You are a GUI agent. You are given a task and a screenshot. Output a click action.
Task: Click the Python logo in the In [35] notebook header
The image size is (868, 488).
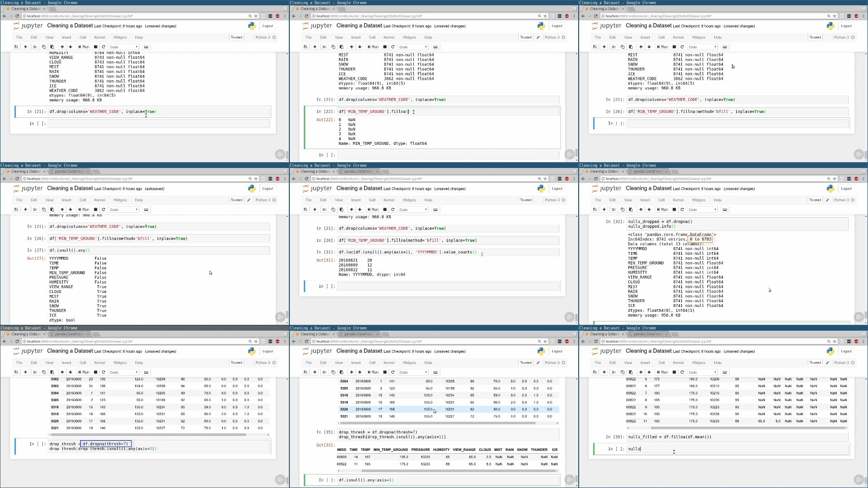(541, 351)
